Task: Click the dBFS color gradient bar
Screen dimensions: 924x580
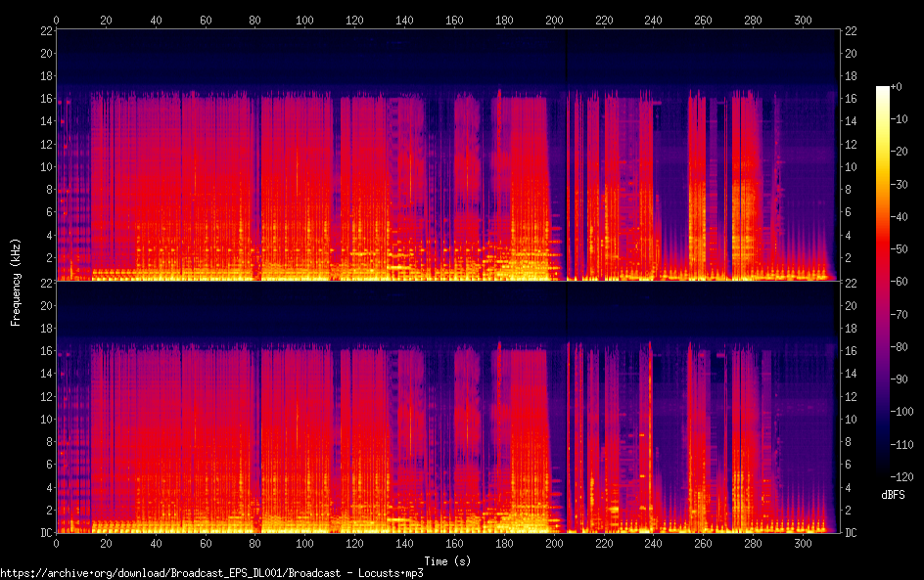Action: (x=882, y=282)
